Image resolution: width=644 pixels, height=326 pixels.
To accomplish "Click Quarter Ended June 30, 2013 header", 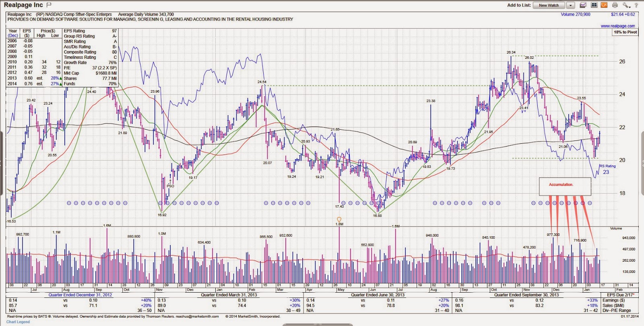I will tap(378, 295).
